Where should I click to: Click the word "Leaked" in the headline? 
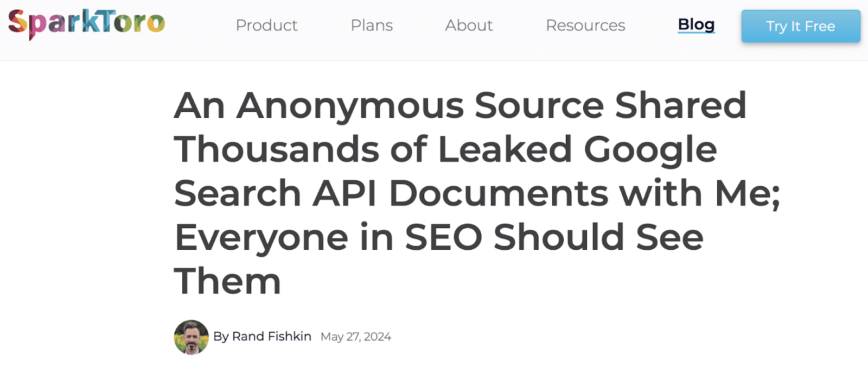(505, 149)
